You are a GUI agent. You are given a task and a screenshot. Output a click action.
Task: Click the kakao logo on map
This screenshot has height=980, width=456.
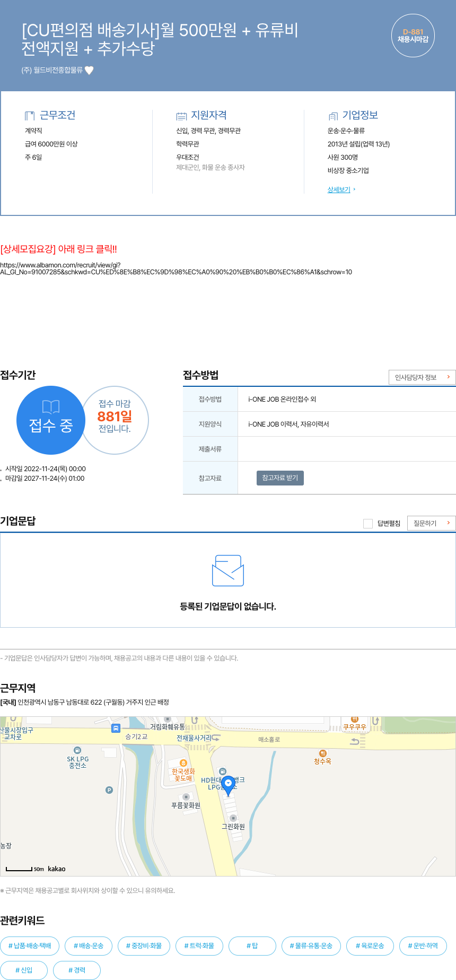(x=57, y=869)
